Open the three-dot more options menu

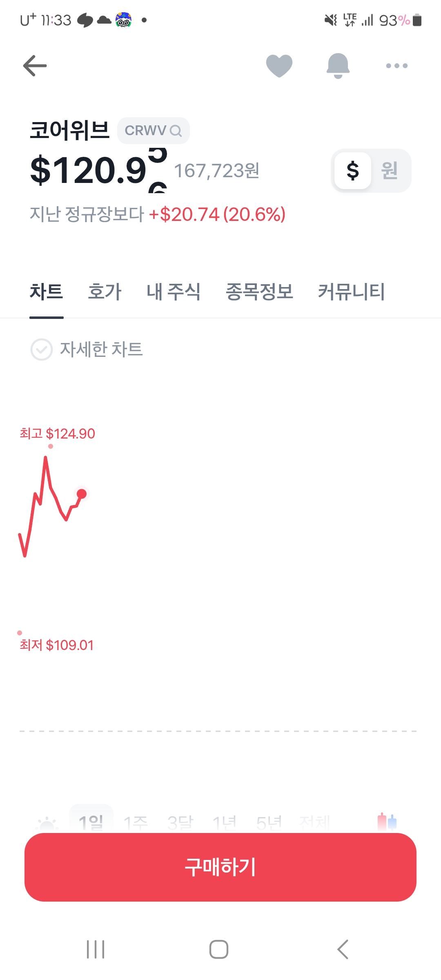tap(396, 66)
